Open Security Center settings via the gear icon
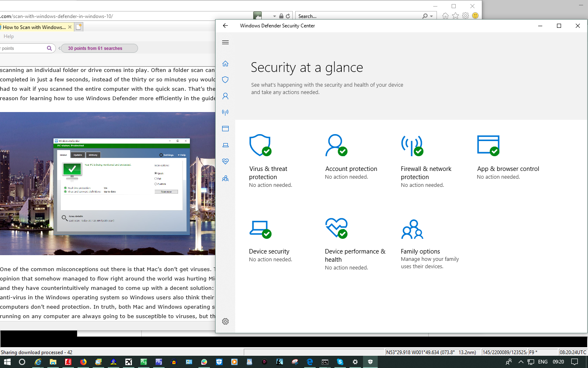The image size is (588, 368). tap(225, 321)
